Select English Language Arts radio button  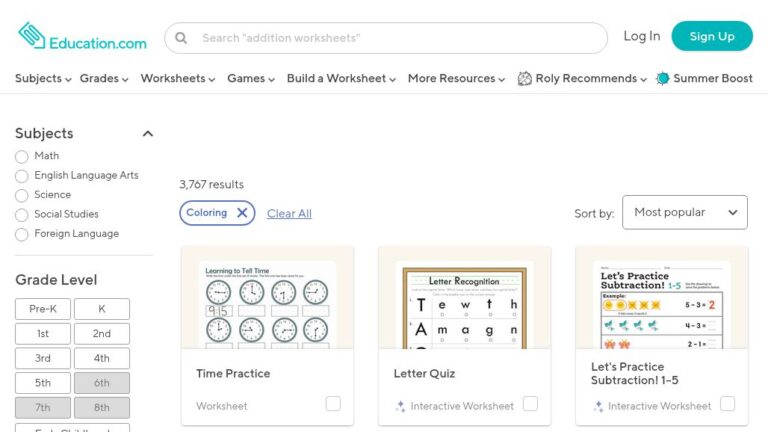click(22, 176)
